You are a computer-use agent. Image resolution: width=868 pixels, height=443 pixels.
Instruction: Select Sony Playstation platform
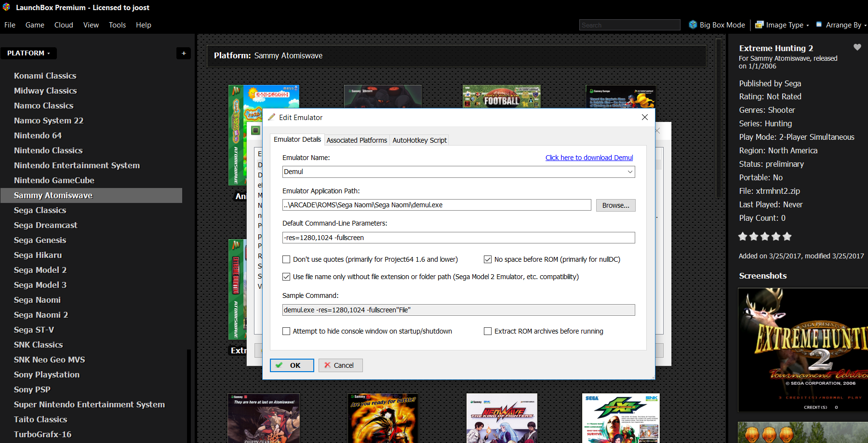[47, 375]
